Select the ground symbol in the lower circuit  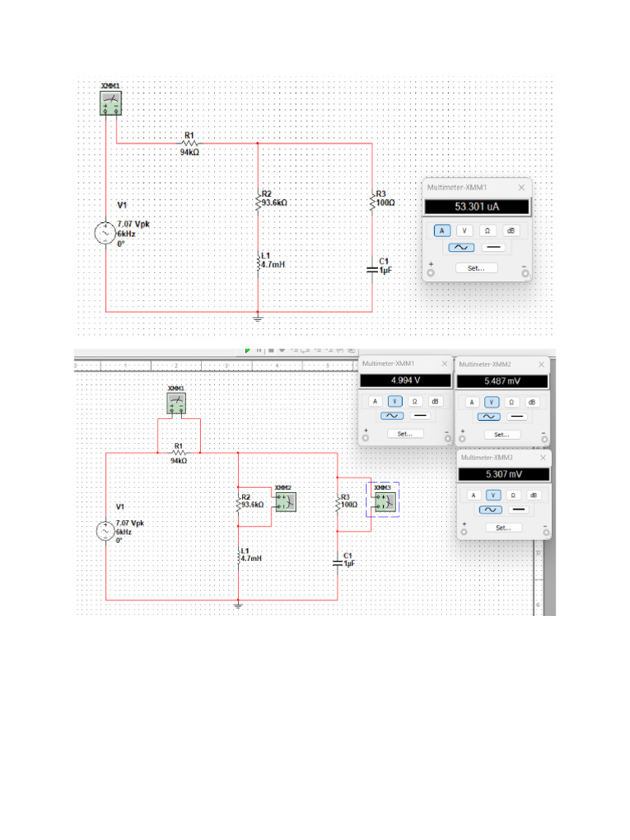(239, 606)
